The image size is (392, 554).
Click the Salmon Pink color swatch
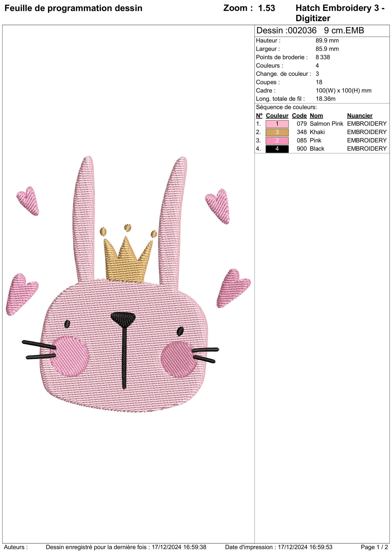coord(277,124)
